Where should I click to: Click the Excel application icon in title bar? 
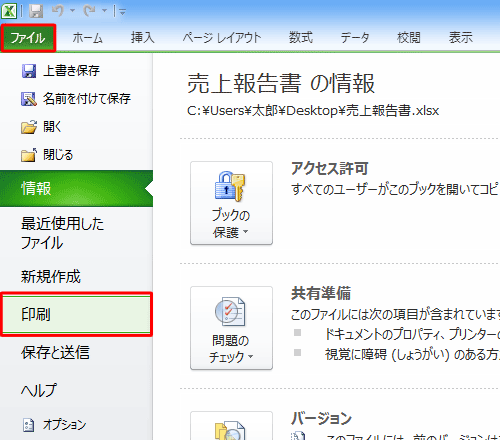pyautogui.click(x=9, y=11)
